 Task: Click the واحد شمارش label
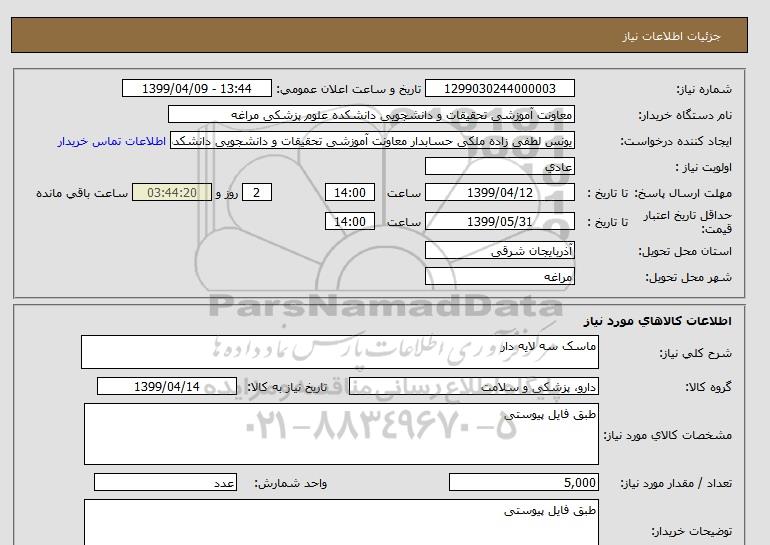[x=291, y=484]
